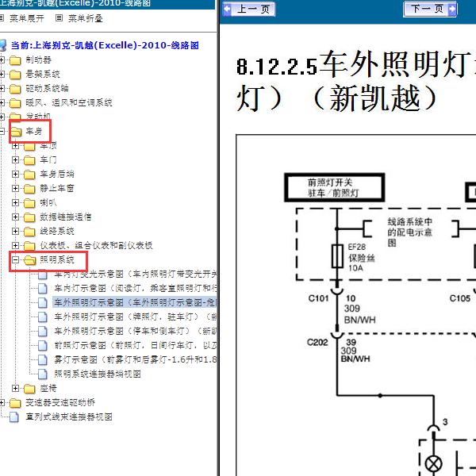Expand the 车身后端 subfolder
Screen dimensions: 476x476
[x=16, y=174]
